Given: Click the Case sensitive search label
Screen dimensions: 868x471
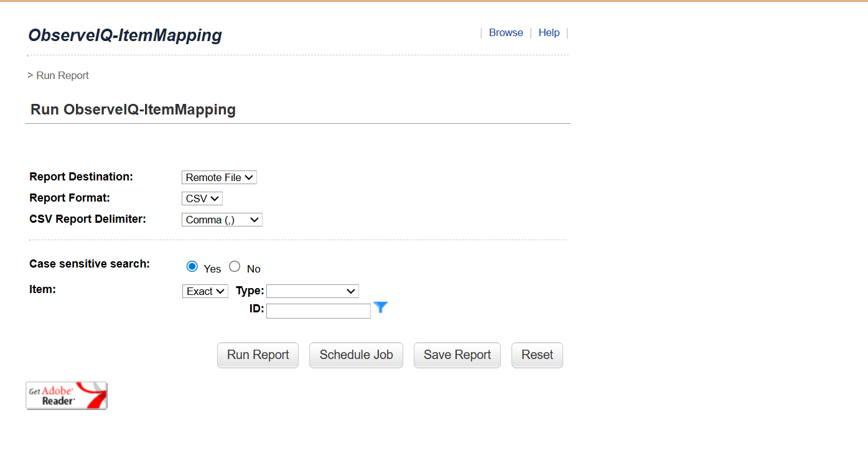Looking at the screenshot, I should tap(90, 264).
